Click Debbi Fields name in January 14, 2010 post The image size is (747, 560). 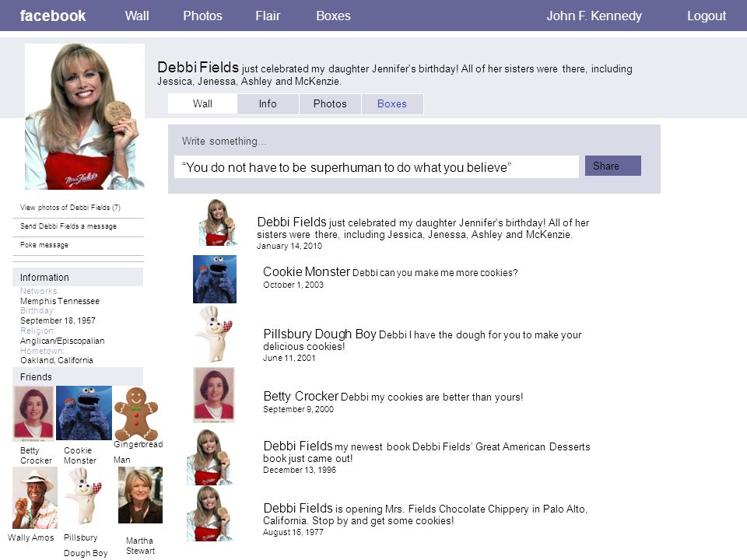tap(292, 222)
